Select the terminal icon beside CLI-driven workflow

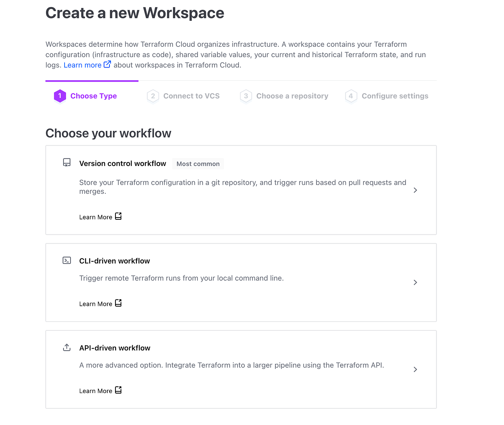(x=67, y=260)
